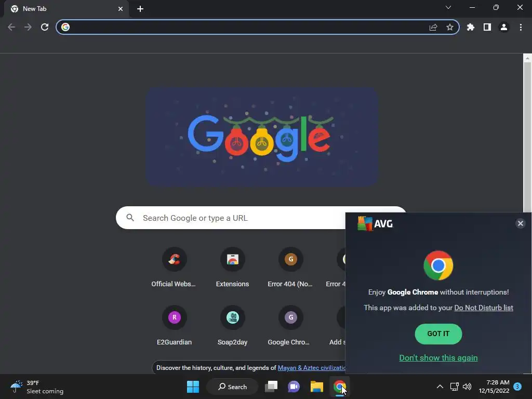Close the New Tab tab
The image size is (532, 399).
click(121, 9)
